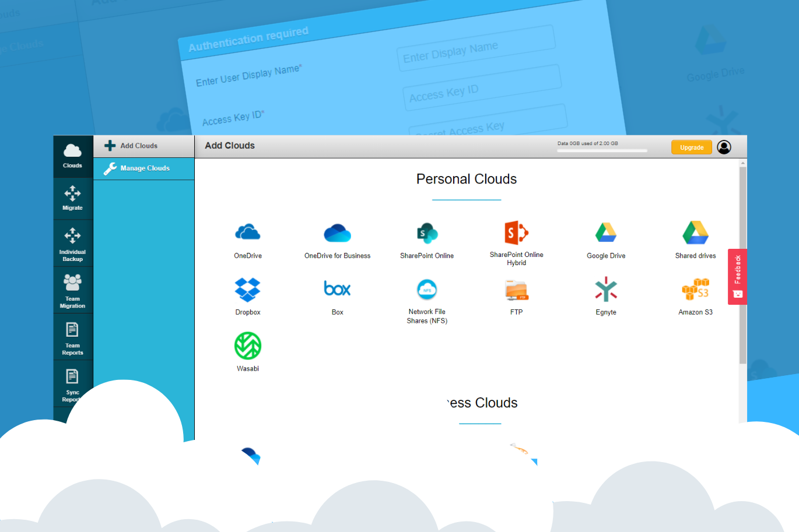Click the wrench icon beside Manage Clouds

(x=110, y=168)
